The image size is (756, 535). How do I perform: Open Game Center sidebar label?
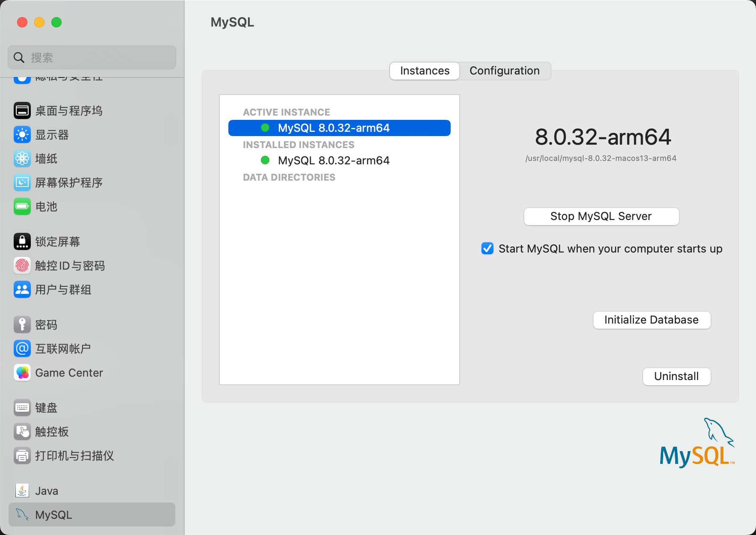coord(69,373)
